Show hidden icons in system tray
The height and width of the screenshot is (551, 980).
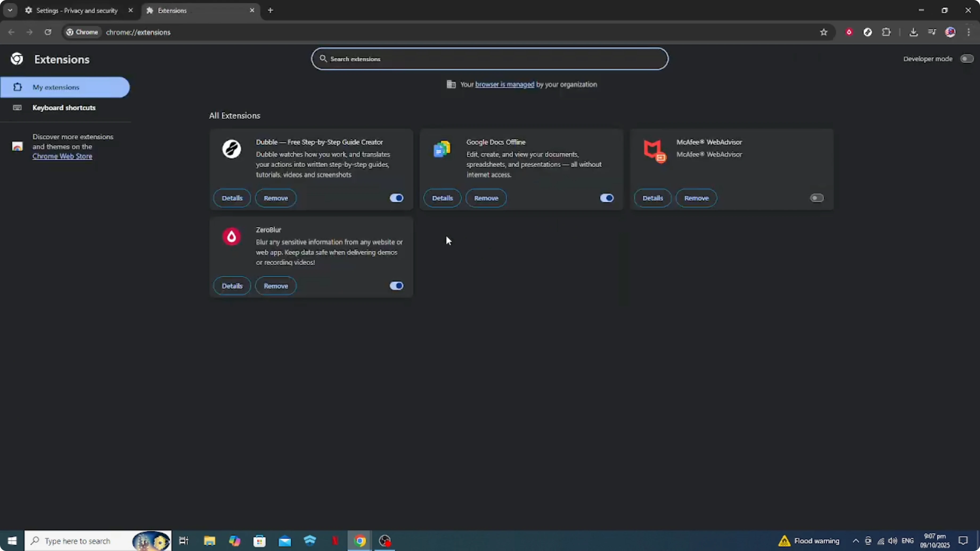tap(856, 541)
